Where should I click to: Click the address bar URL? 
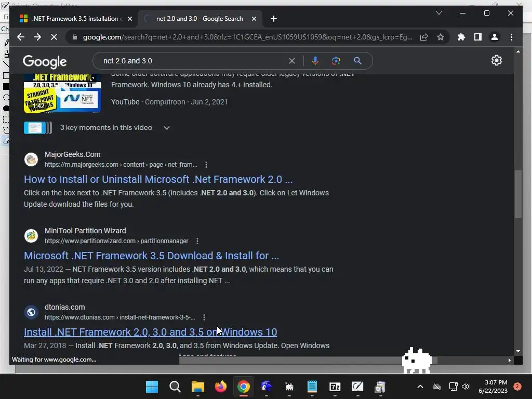[x=248, y=37]
